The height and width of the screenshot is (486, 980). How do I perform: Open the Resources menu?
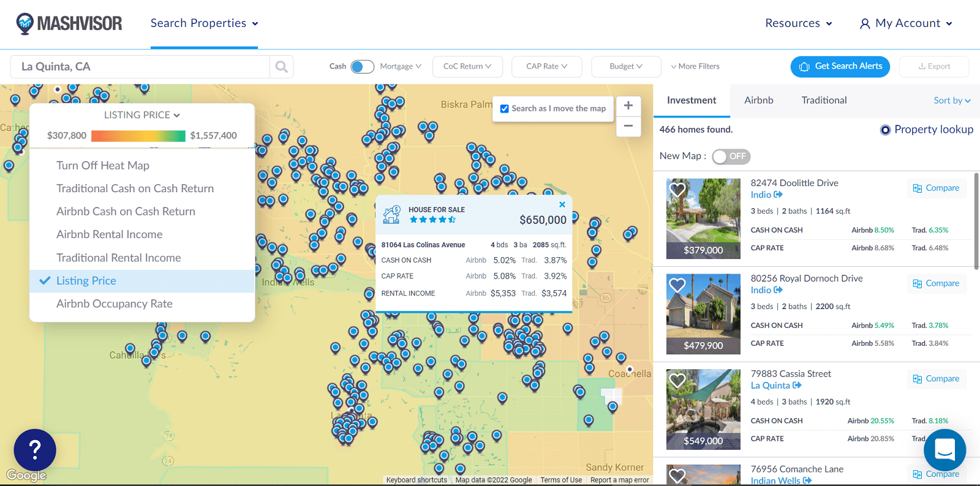click(x=799, y=23)
